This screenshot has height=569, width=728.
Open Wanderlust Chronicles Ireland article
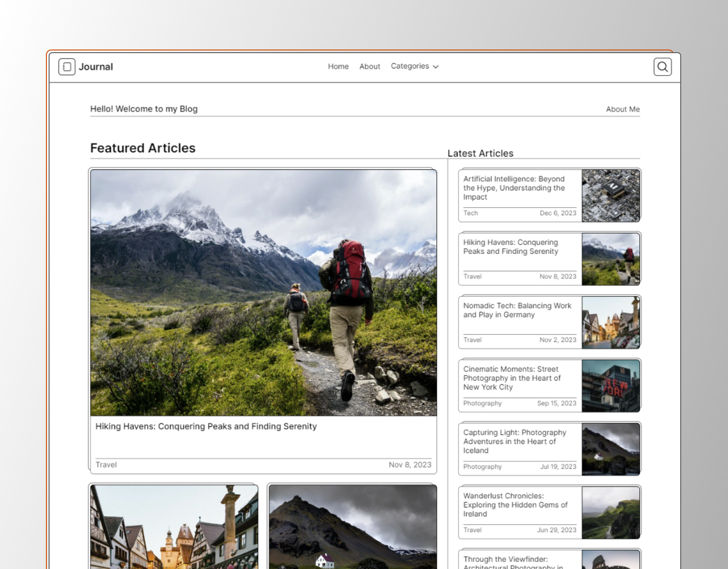(515, 505)
